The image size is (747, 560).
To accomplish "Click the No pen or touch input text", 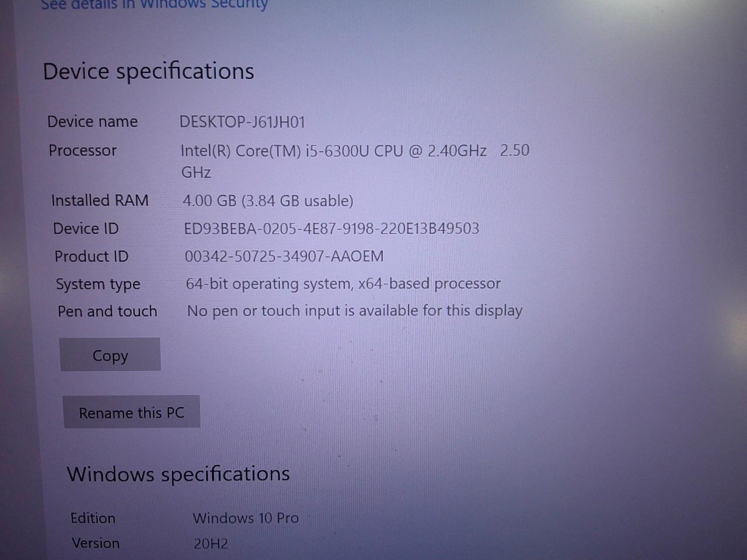I will (x=354, y=311).
